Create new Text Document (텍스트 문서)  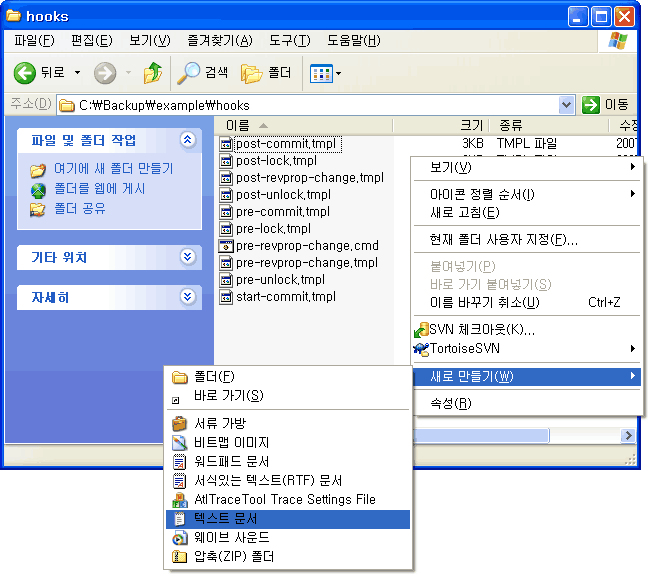coord(225,519)
